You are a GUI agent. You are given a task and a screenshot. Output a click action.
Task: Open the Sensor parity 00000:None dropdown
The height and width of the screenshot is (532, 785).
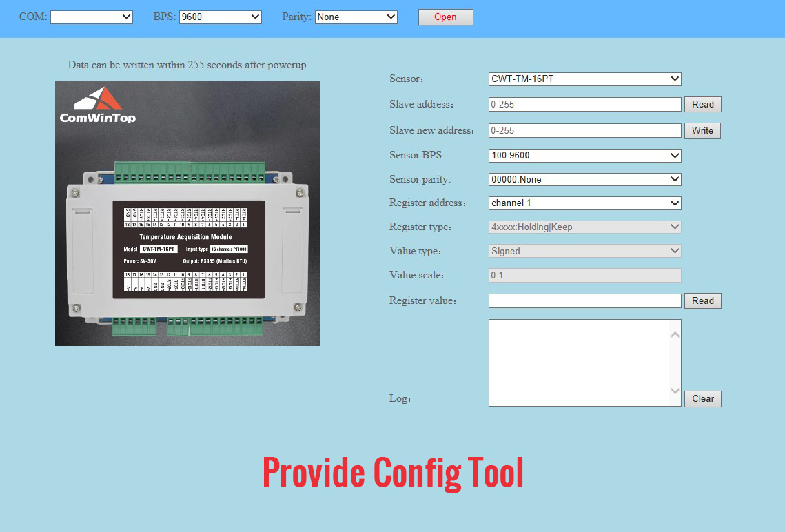tap(584, 179)
